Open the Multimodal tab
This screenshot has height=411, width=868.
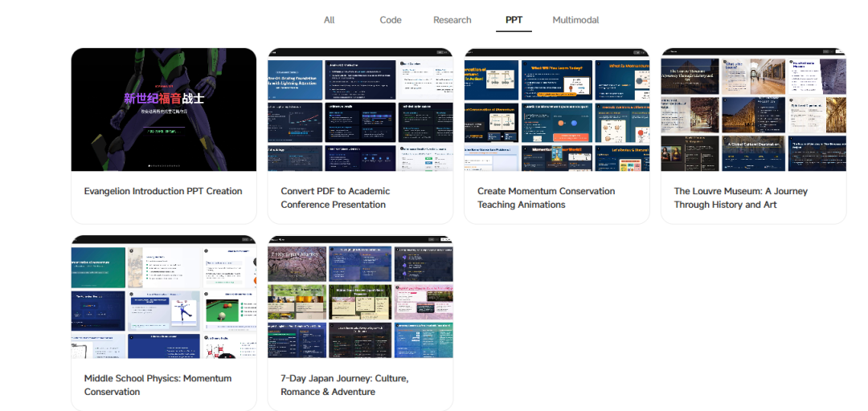[575, 20]
